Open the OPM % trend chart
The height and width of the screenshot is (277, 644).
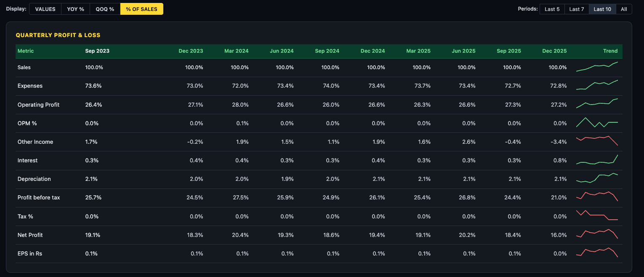(597, 123)
